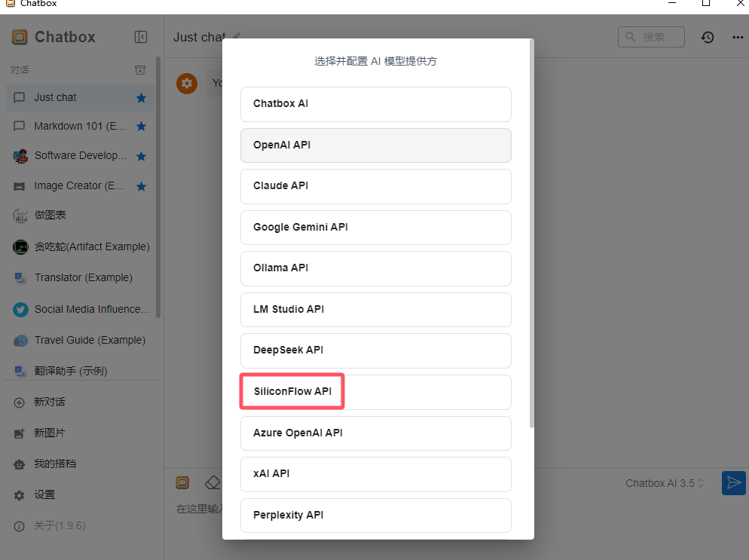Screen dimensions: 749x560
Task: Toggle star on Markdown 101 conversation
Action: coord(141,126)
